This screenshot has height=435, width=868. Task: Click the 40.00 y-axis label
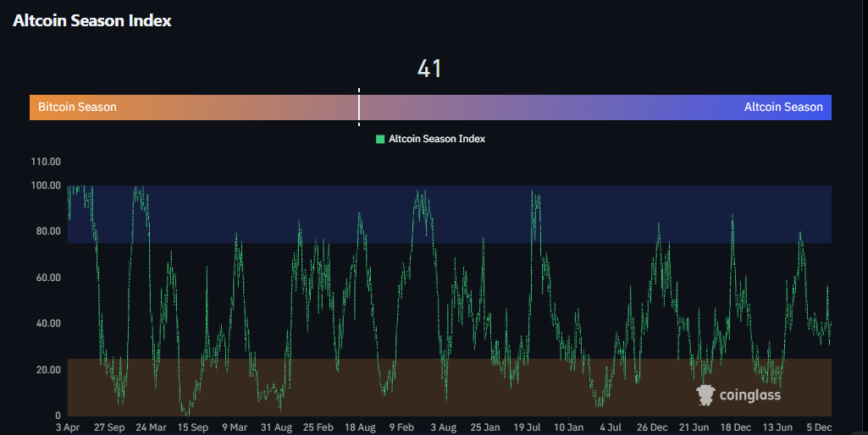[48, 323]
